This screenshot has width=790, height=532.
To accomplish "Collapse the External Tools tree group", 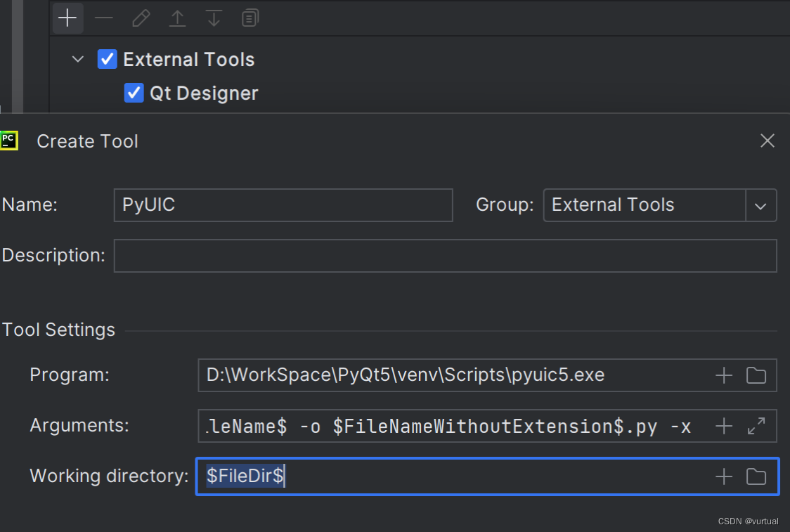I will pyautogui.click(x=78, y=59).
